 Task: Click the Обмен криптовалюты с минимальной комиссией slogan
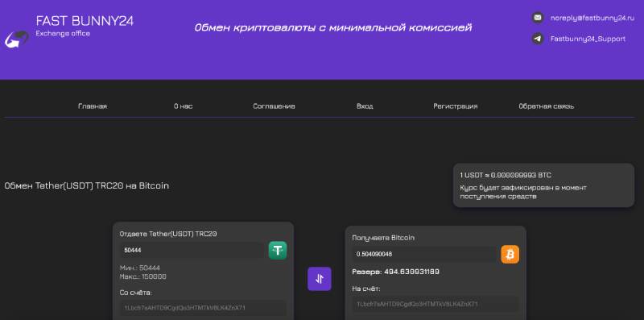[332, 27]
